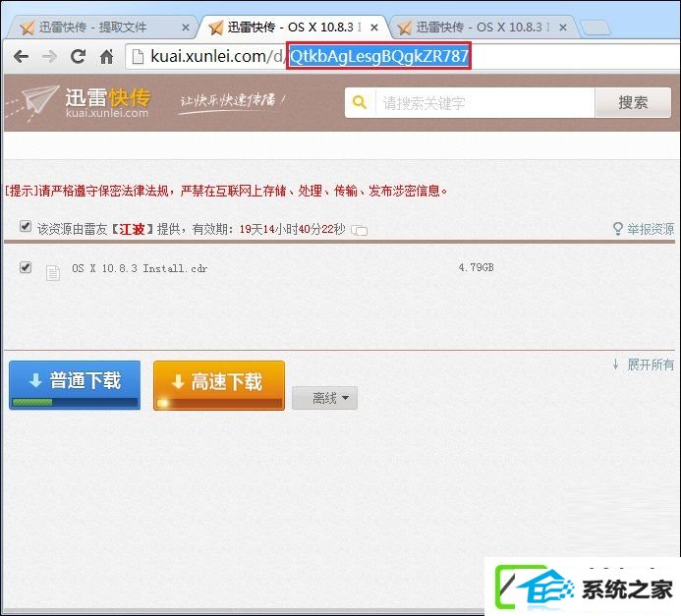The width and height of the screenshot is (681, 616).
Task: Open a new browser tab
Action: (596, 28)
